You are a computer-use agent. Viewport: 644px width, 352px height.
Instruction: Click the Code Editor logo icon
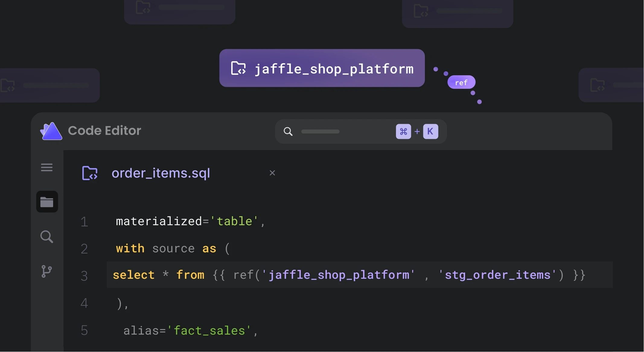[51, 131]
